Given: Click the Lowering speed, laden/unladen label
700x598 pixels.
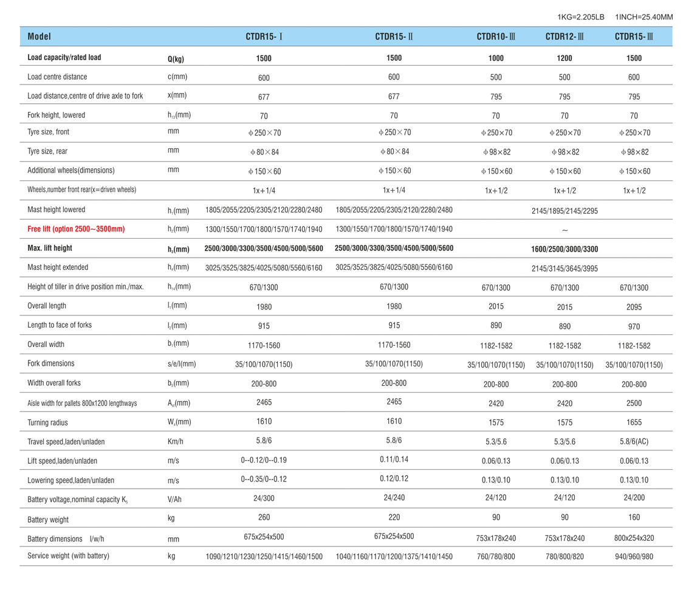Looking at the screenshot, I should click(x=70, y=481).
